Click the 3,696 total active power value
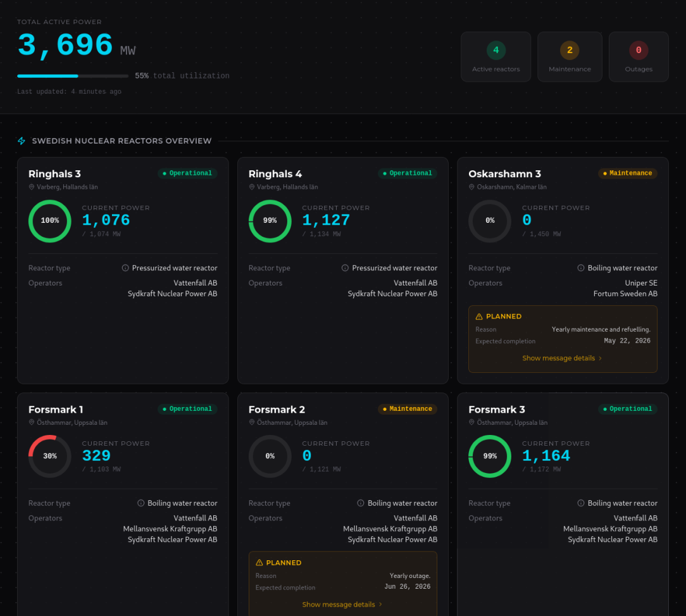The width and height of the screenshot is (686, 616). click(65, 46)
